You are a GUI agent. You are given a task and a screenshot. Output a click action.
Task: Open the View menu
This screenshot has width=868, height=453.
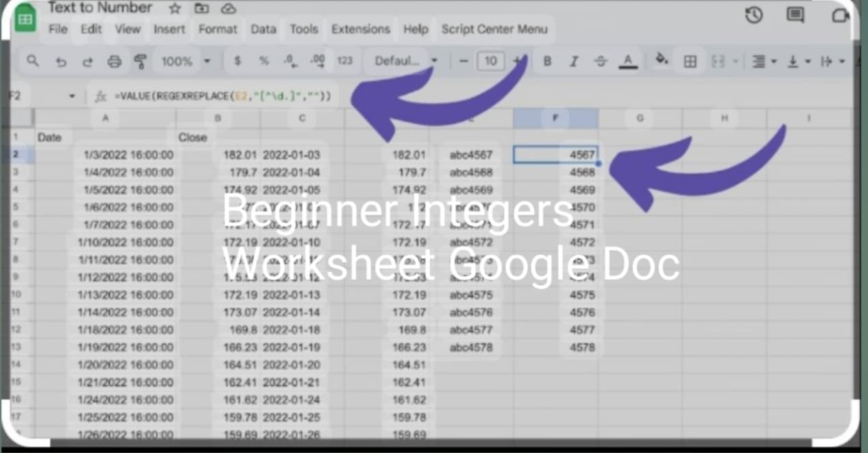128,29
